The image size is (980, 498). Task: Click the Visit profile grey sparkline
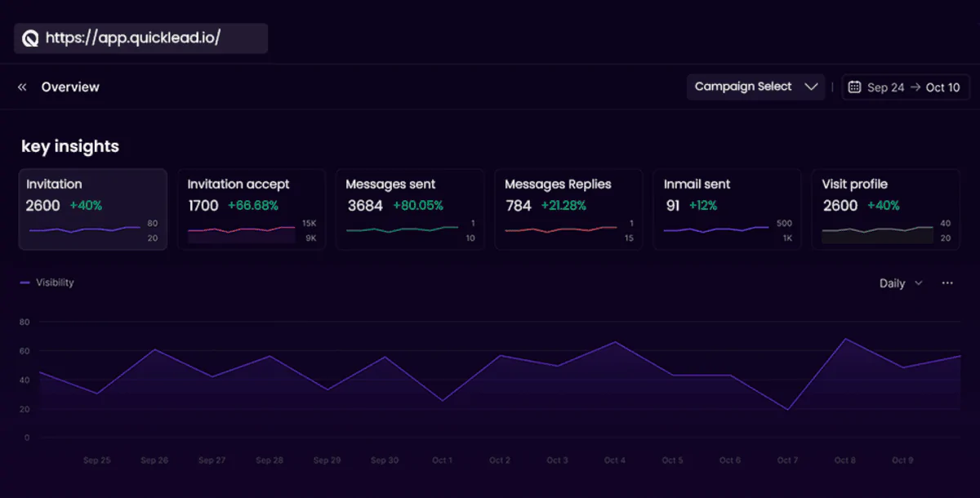[877, 233]
